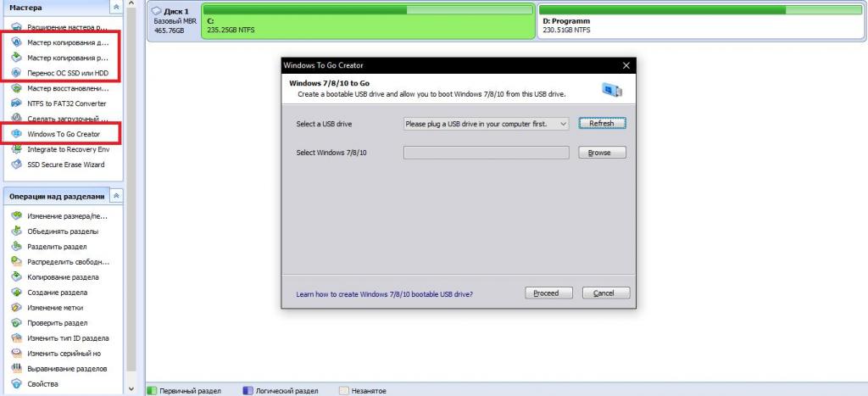Start Мастер копирования раздела via its icon
Screen dimensions: 868x396
point(17,58)
